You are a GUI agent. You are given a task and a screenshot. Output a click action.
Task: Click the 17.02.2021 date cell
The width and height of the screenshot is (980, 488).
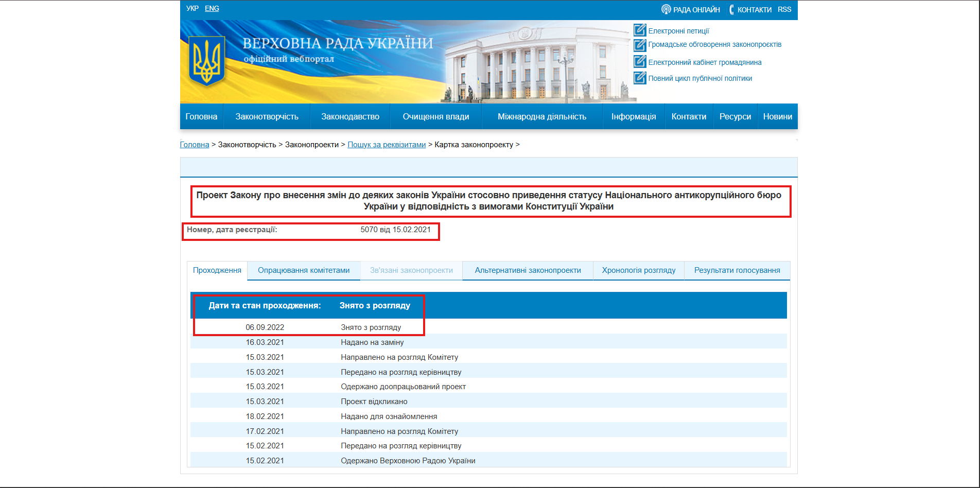pyautogui.click(x=265, y=431)
